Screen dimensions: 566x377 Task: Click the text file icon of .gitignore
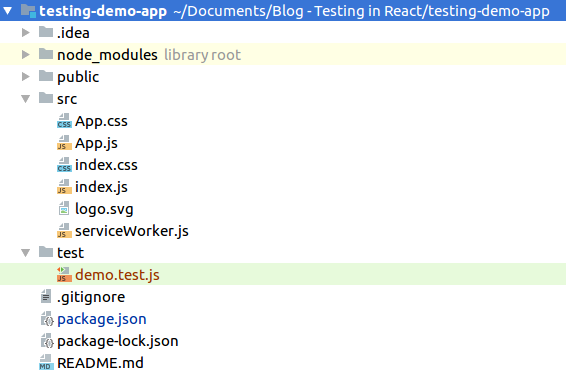46,296
